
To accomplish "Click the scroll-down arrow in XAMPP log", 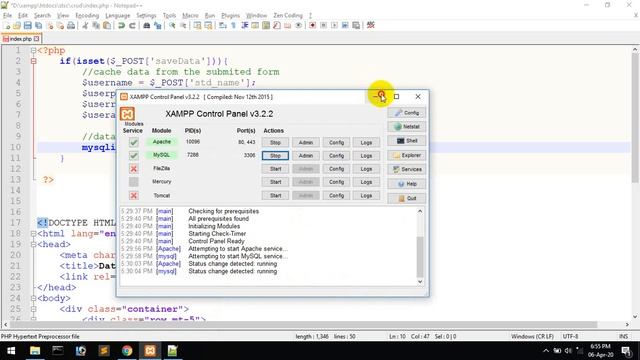I will (x=420, y=282).
